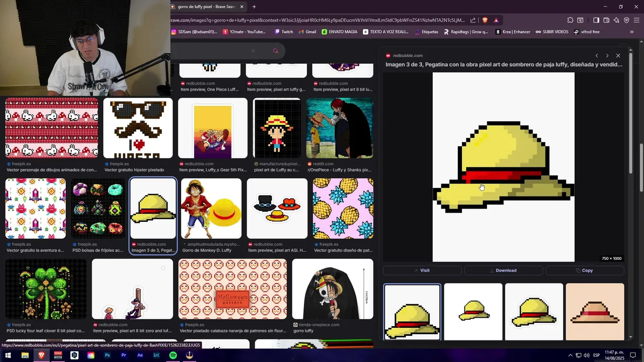This screenshot has width=644, height=362.
Task: Click the Brave VPN shield icon
Action: click(626, 20)
